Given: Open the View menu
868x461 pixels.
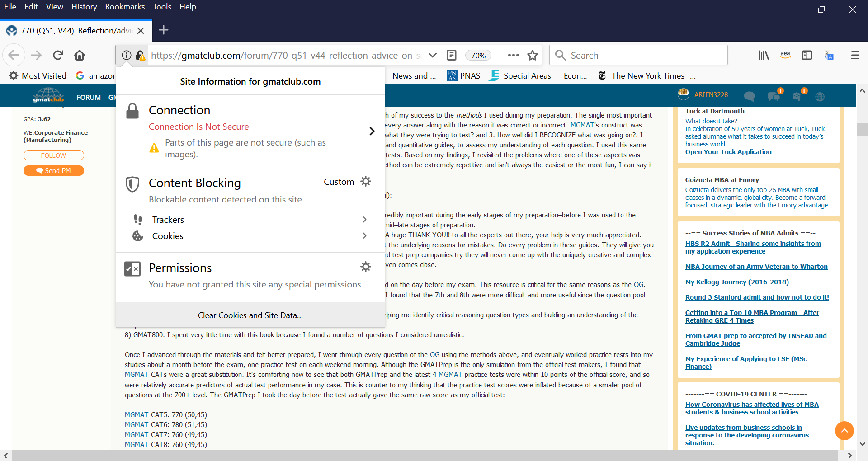Looking at the screenshot, I should [x=55, y=7].
